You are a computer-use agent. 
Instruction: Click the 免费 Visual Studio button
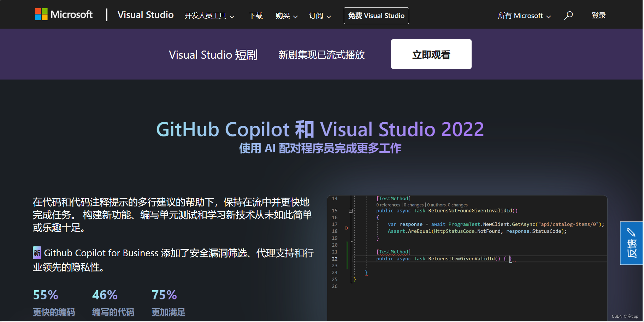[x=376, y=16]
